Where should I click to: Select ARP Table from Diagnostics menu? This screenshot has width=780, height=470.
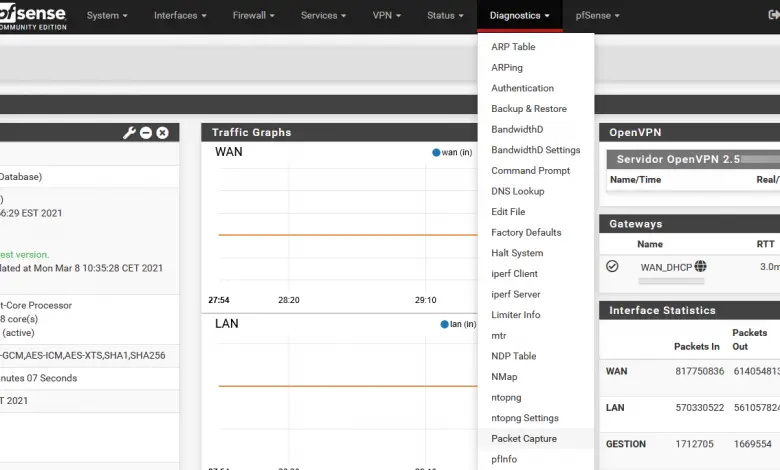(536, 47)
